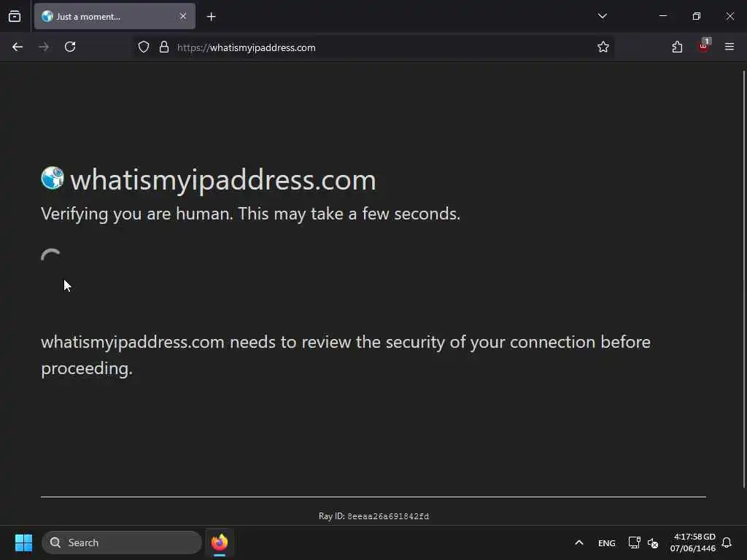This screenshot has width=747, height=560.
Task: Click the page vertical scrollbar
Action: pos(743,279)
